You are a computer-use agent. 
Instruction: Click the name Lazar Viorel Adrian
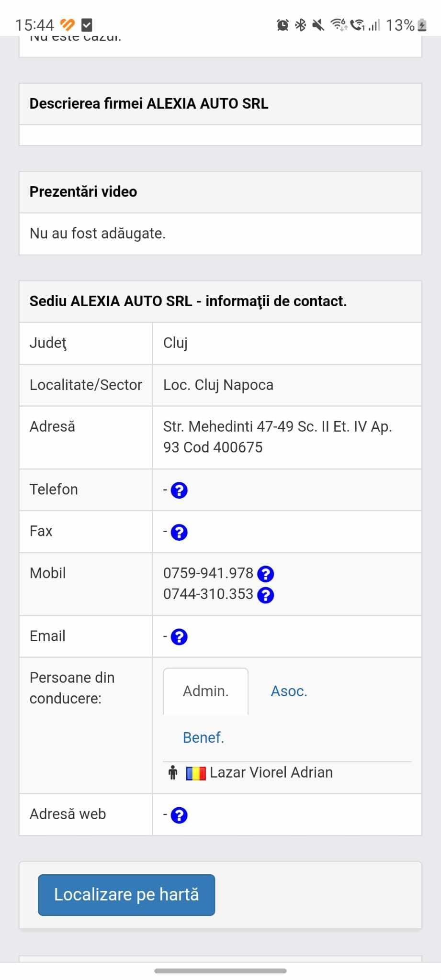point(271,773)
